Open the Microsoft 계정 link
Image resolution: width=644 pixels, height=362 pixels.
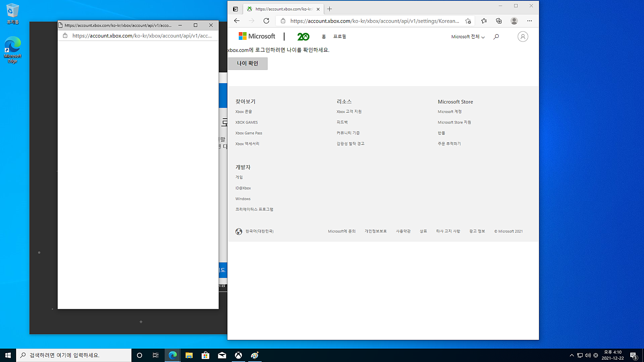(x=450, y=112)
